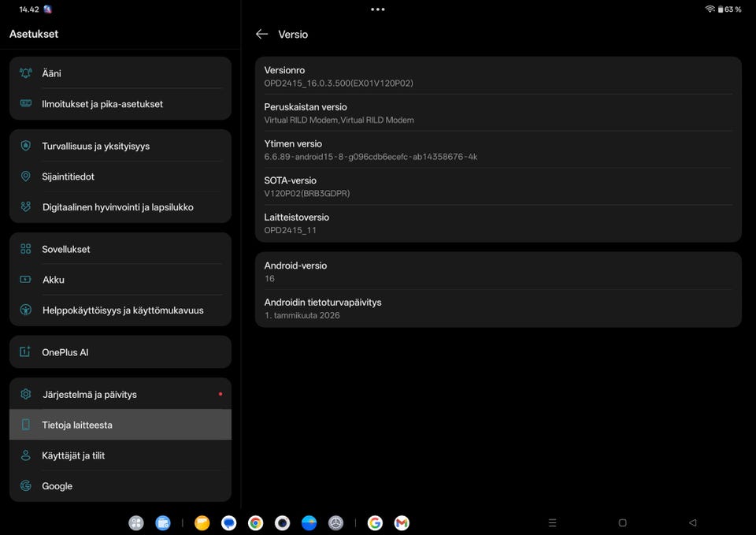
Task: Tap the Versionro build number row
Action: 498,76
